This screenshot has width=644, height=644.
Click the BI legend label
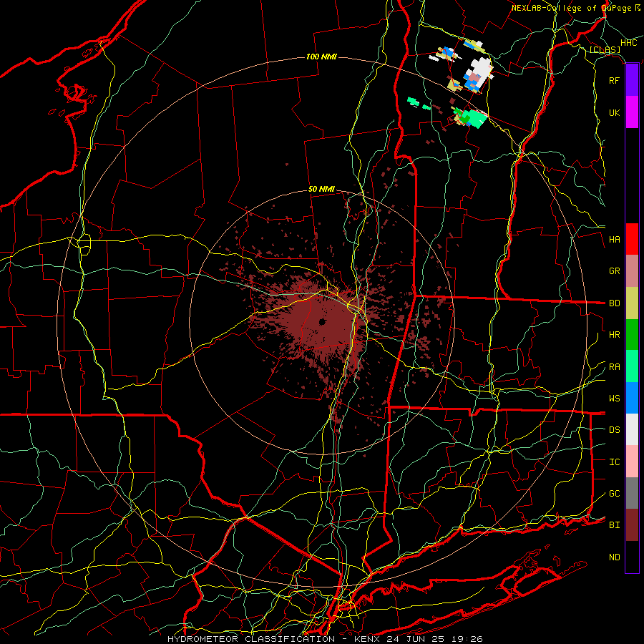tap(614, 525)
